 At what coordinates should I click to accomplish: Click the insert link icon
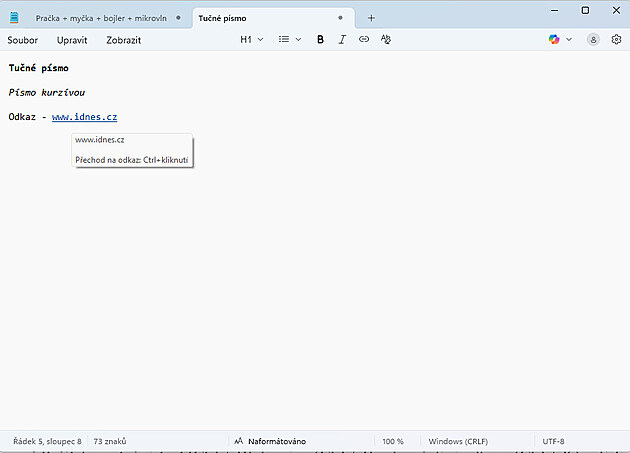(364, 40)
